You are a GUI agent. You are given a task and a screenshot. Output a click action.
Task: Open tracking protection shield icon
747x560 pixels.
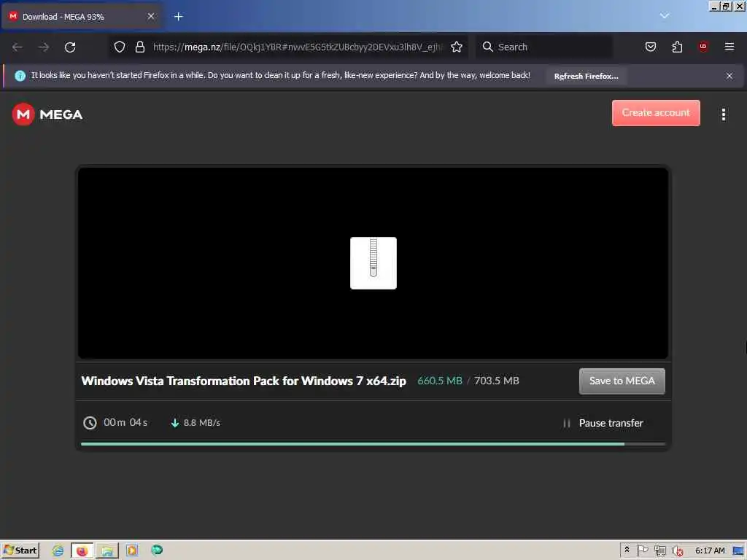coord(120,47)
